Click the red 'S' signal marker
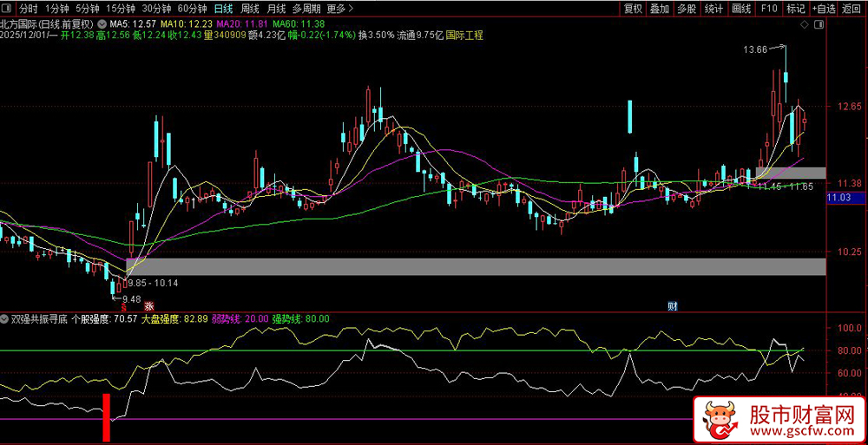Viewport: 868px width, 445px height. pos(123,307)
